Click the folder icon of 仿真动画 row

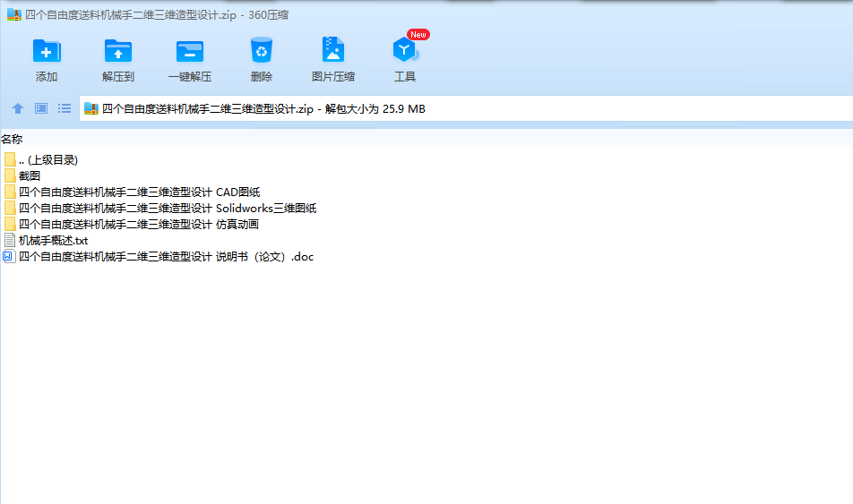(x=10, y=224)
